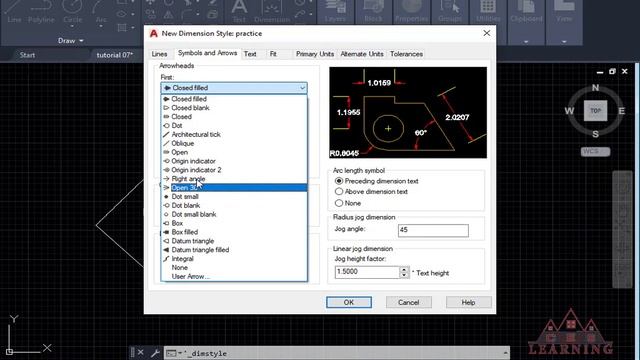Select the Oblique arrowhead

tap(234, 143)
